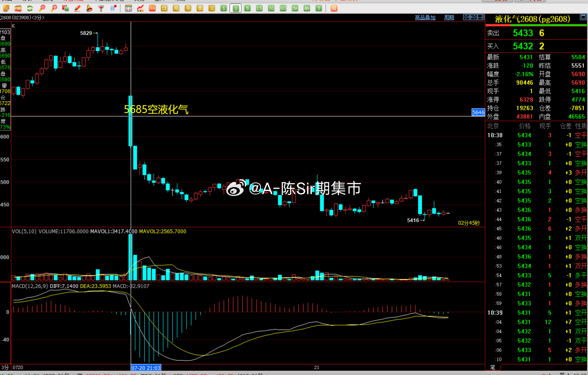Click the :04 row with 12 lots
This screenshot has width=588, height=375.
coord(536,322)
